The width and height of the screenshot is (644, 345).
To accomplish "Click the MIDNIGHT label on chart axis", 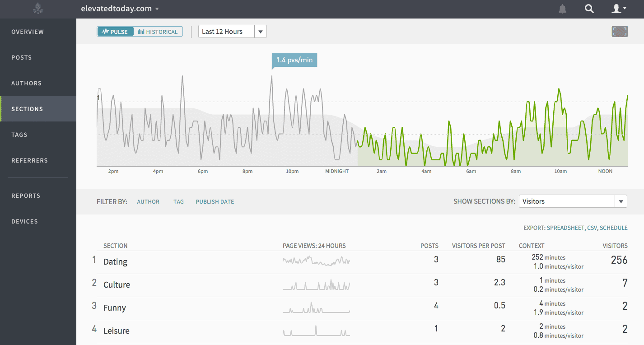I will pos(337,172).
